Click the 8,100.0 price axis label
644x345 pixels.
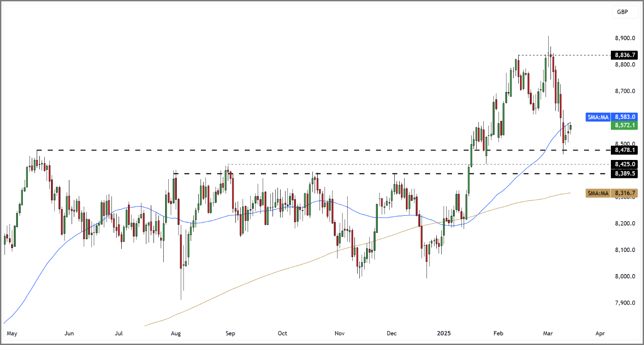coord(625,250)
